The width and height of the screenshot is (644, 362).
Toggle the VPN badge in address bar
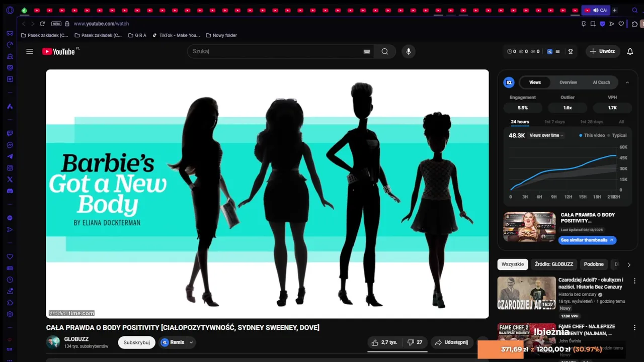click(56, 24)
